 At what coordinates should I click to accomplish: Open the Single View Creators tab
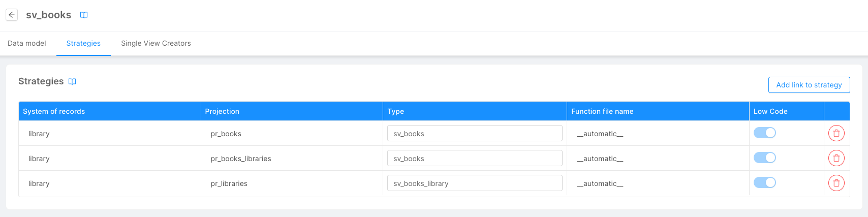coord(156,43)
